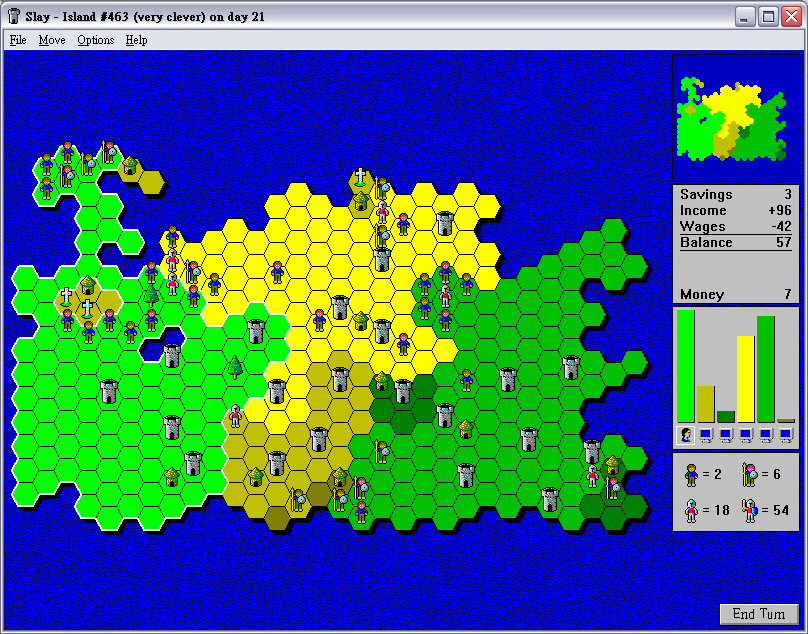Click the human player face icon
Screen dimensions: 808x634
[x=686, y=435]
